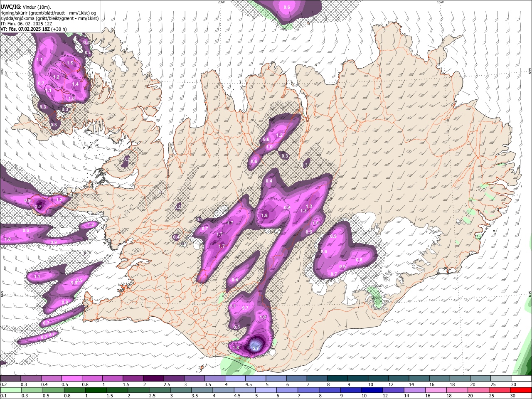Select the darkest green 1–1.5 swatch in lower legend
The height and width of the screenshot is (399, 532).
click(x=96, y=390)
